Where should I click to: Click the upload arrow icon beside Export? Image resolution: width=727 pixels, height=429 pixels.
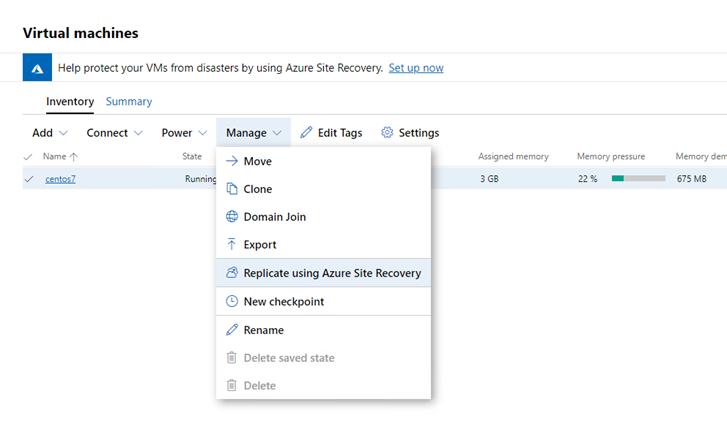click(231, 244)
